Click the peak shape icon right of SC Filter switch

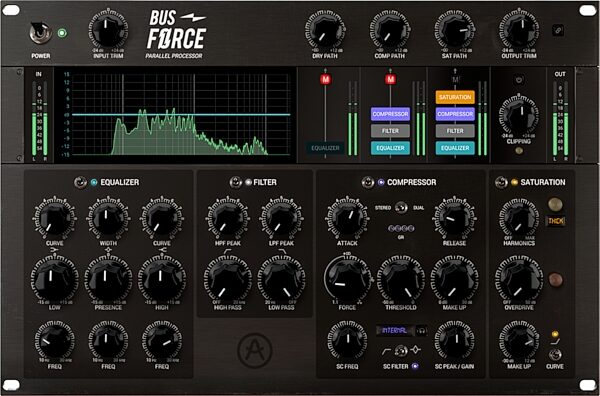point(416,350)
